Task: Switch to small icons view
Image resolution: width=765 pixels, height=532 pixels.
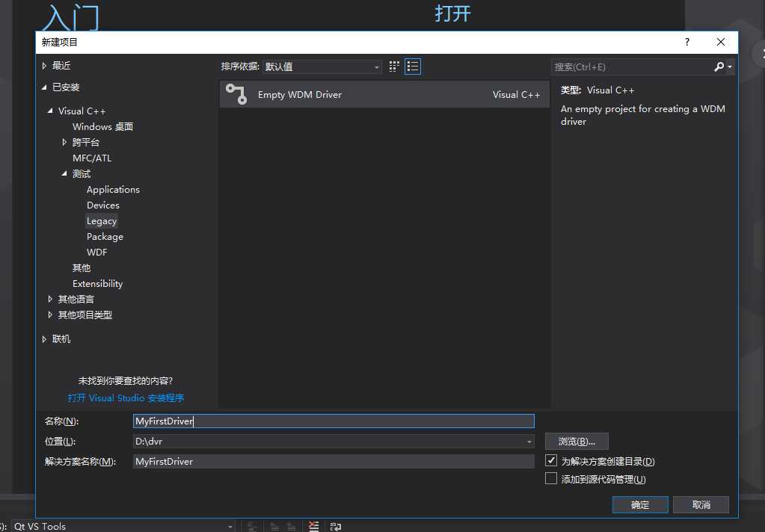Action: (x=394, y=66)
